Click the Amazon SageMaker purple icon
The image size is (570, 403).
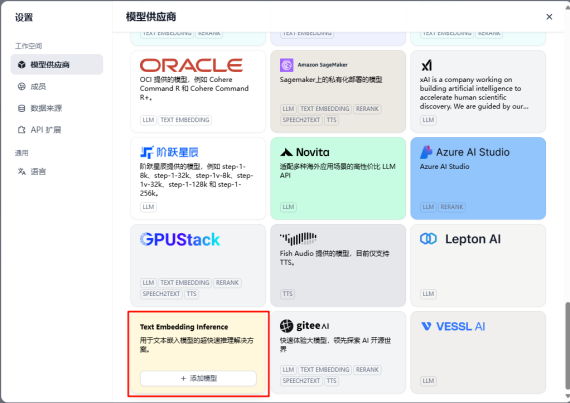tap(286, 65)
